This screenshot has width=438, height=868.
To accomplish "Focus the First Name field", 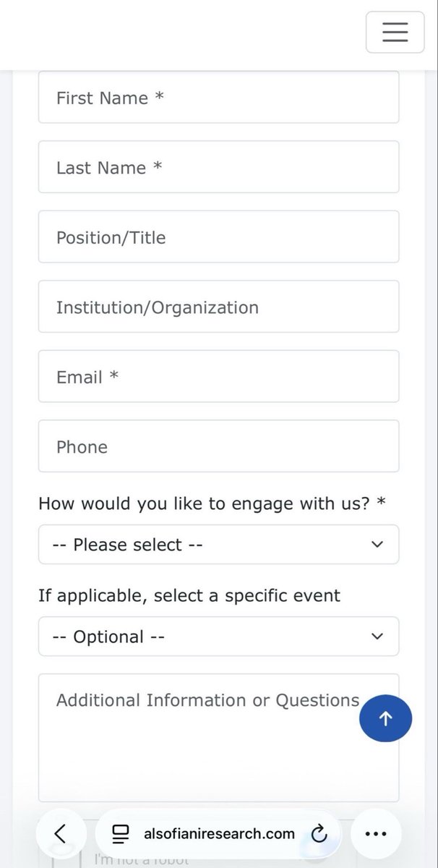I will [x=218, y=98].
